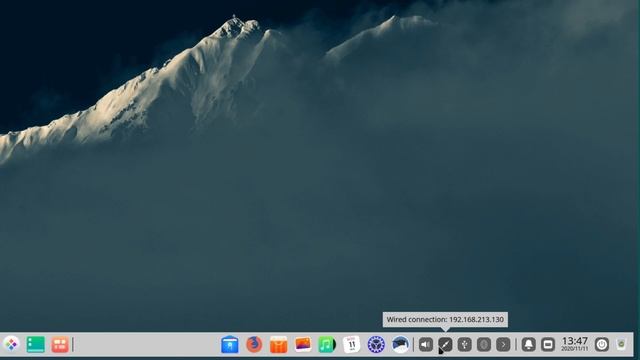Open the sound volume tray icon
Screen dimensions: 640x360
(426, 344)
